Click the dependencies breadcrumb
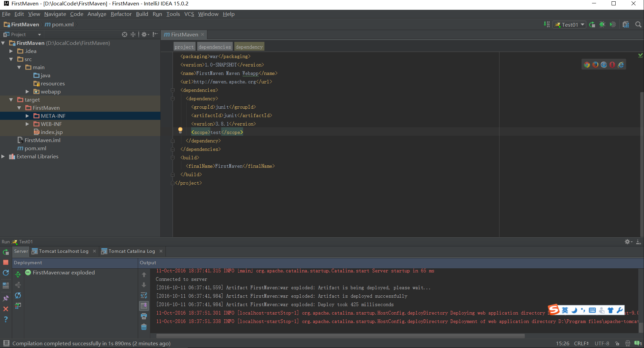Image resolution: width=644 pixels, height=348 pixels. (215, 47)
